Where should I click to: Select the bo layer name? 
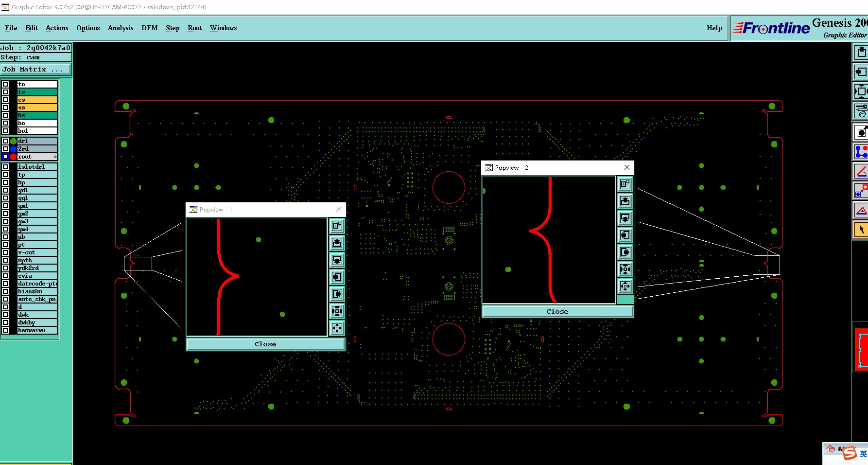coord(37,123)
